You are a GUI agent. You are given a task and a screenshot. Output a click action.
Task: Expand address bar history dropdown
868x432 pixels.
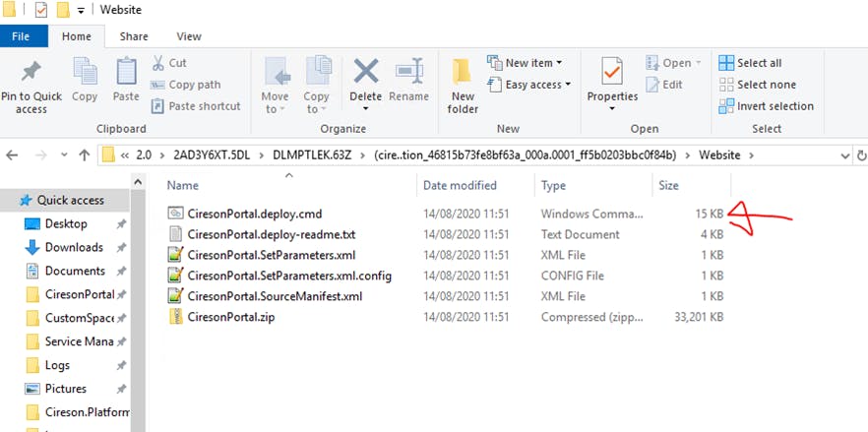844,155
